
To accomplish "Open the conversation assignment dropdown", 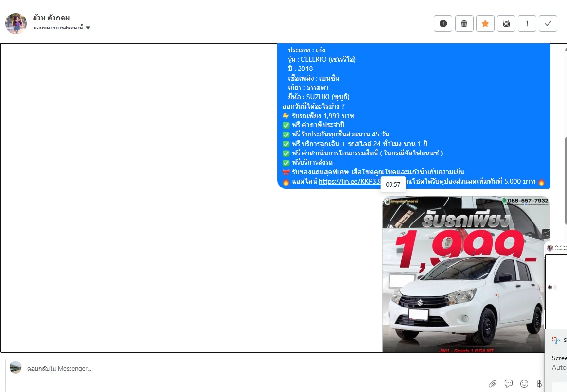I will coord(61,28).
